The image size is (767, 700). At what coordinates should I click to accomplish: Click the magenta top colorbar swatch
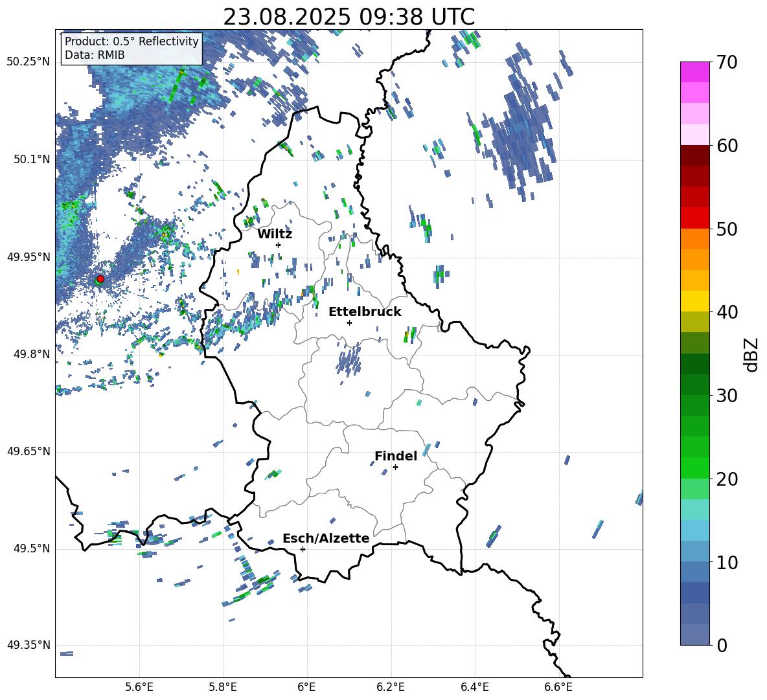694,72
